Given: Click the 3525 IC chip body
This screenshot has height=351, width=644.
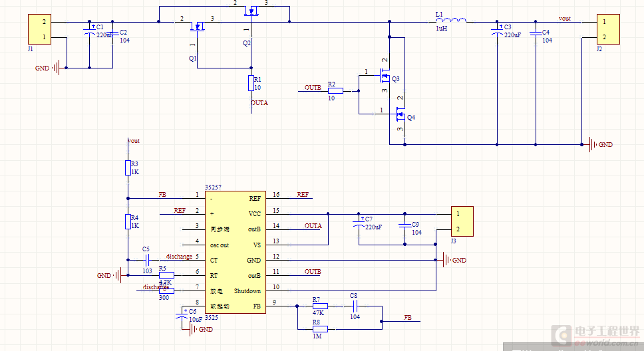Looking at the screenshot, I should (235, 253).
